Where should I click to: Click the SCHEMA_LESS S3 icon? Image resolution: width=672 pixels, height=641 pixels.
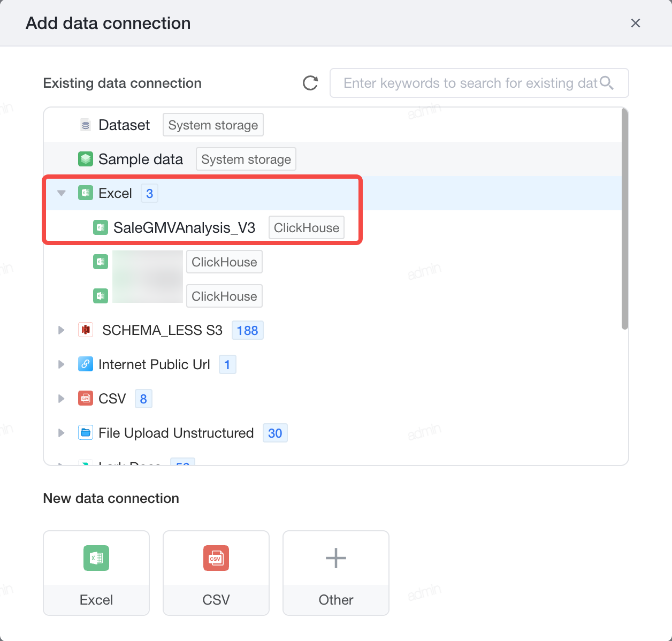coord(86,330)
